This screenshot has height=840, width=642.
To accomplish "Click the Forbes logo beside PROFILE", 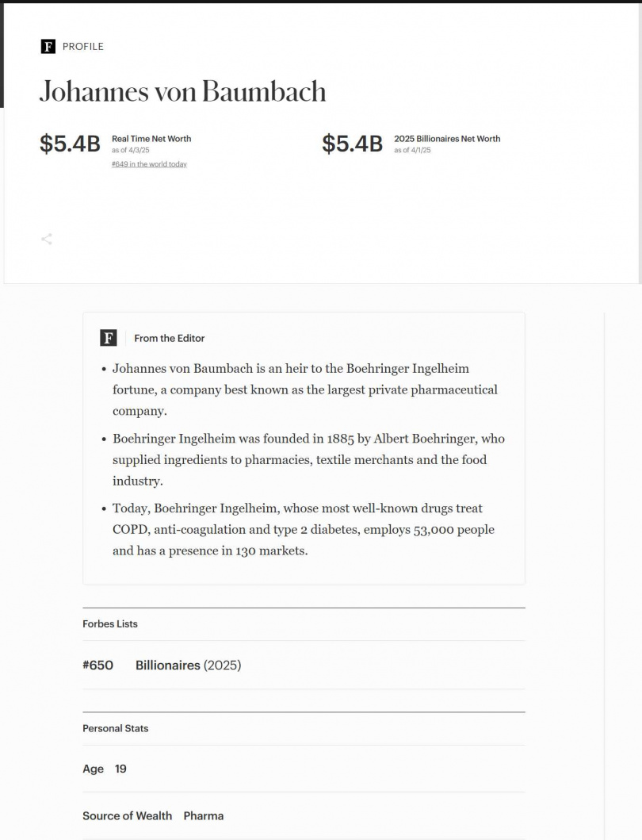I will (48, 46).
